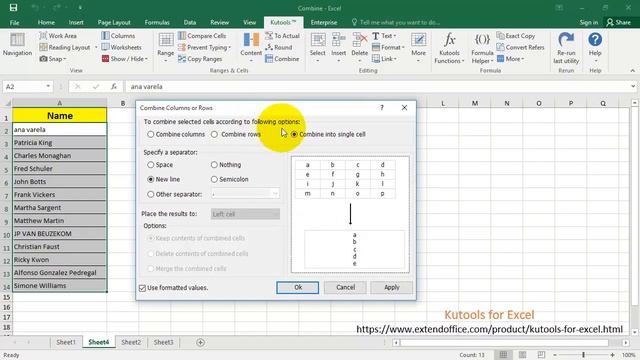Open the Other separator dropdown
640x360 pixels.
pos(276,194)
